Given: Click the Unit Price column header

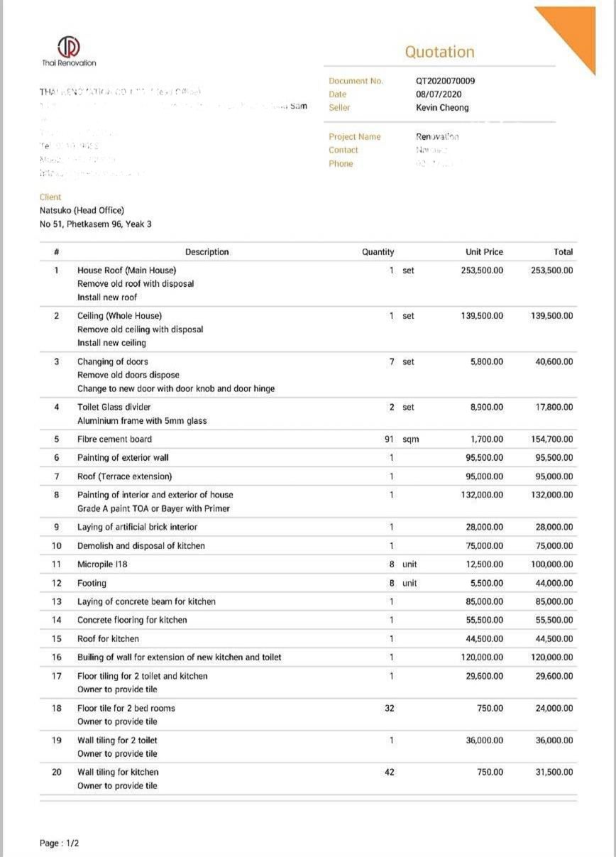Looking at the screenshot, I should pyautogui.click(x=484, y=252).
